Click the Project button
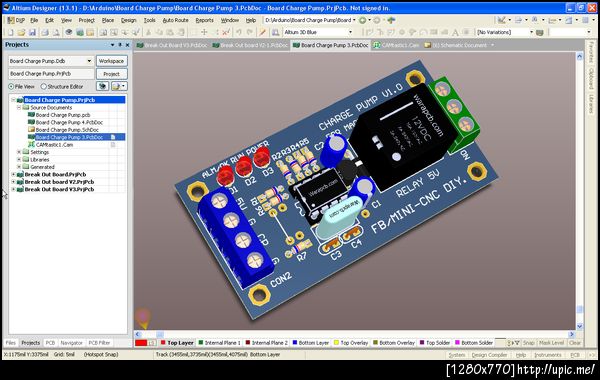 111,74
